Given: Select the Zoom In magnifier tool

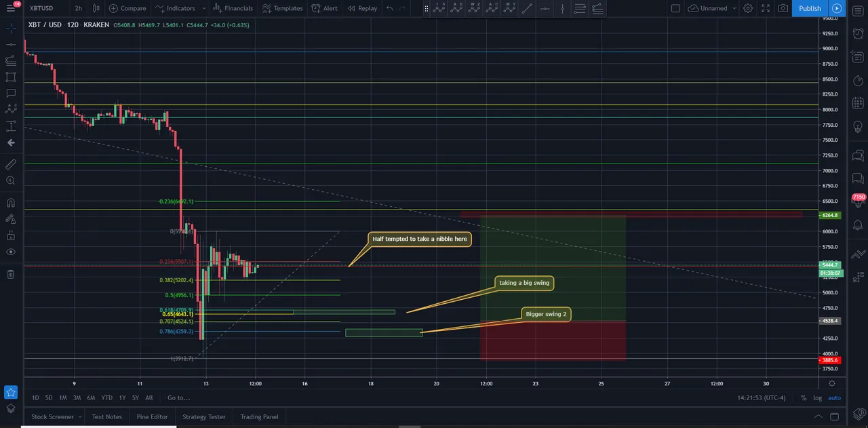Looking at the screenshot, I should 10,180.
